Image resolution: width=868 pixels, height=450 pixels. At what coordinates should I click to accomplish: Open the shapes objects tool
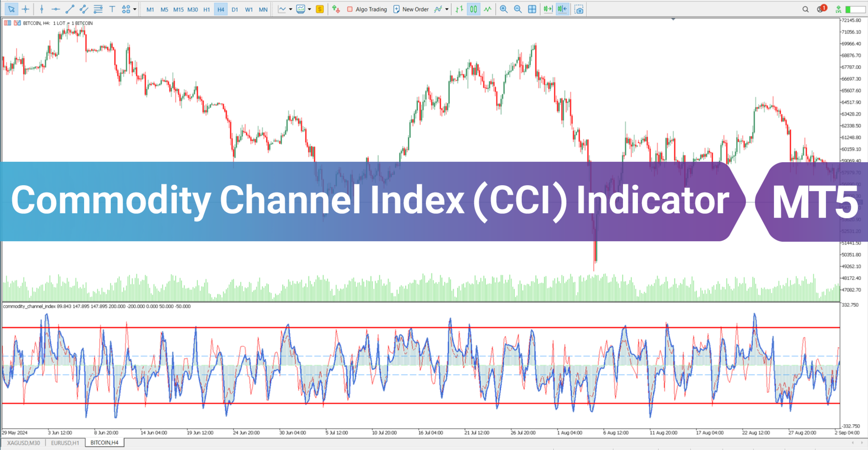(x=126, y=9)
